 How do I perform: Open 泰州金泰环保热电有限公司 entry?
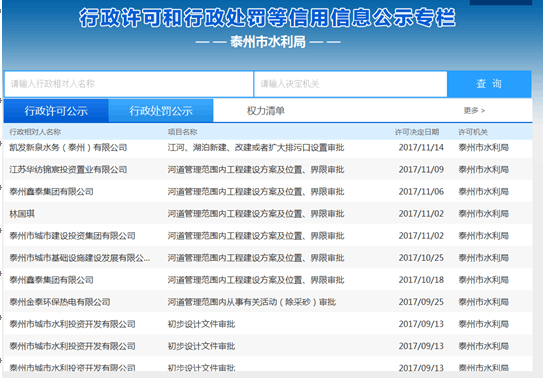point(60,302)
